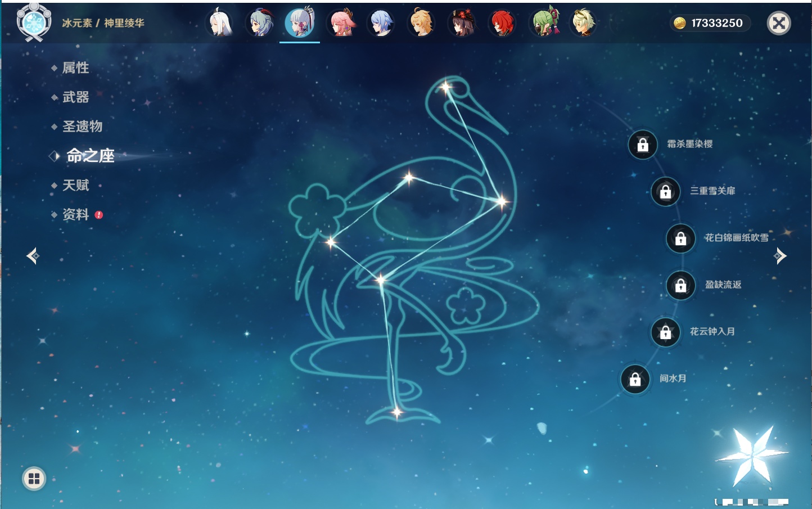
Task: Go to next character with right arrow
Action: tap(780, 256)
